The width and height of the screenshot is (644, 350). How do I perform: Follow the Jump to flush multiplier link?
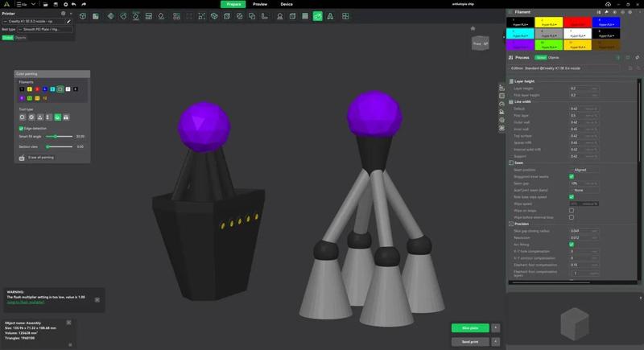tap(26, 303)
